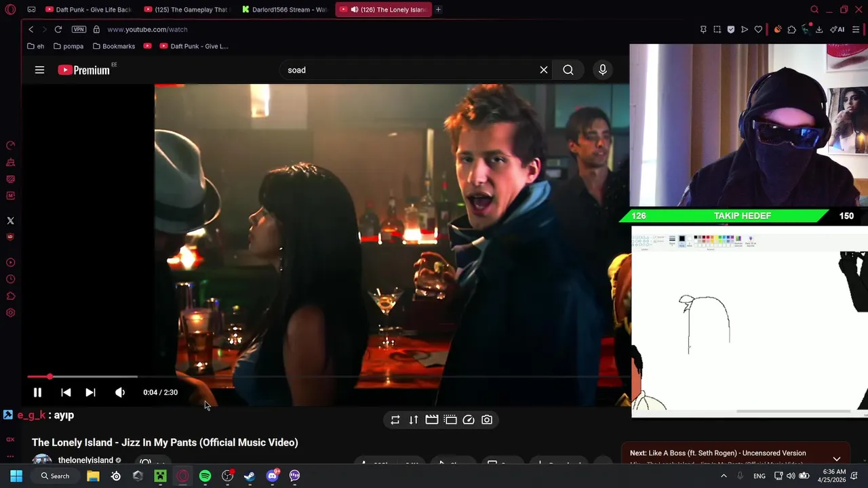The image size is (868, 488).
Task: Go back to the previous page
Action: 31,29
